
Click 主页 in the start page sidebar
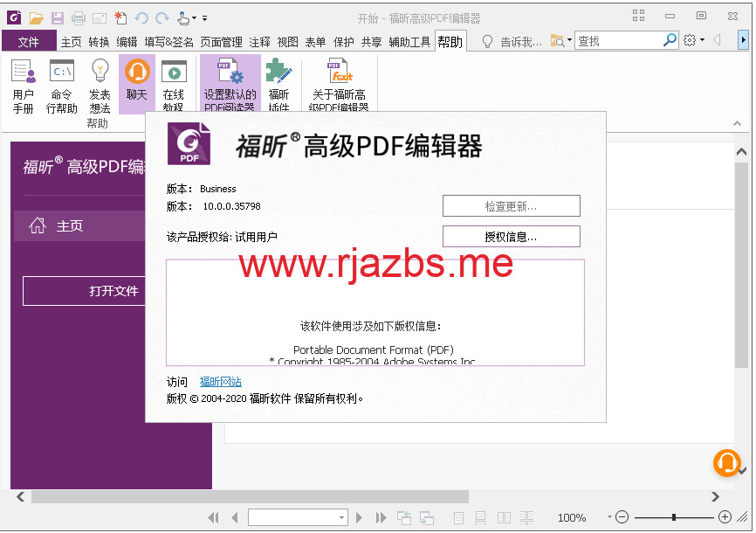(x=79, y=225)
